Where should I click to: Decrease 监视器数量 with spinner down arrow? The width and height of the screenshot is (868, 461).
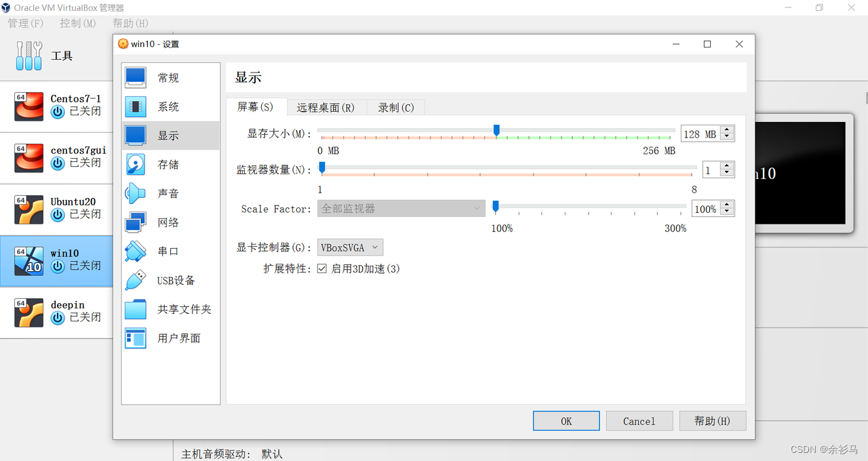point(727,174)
